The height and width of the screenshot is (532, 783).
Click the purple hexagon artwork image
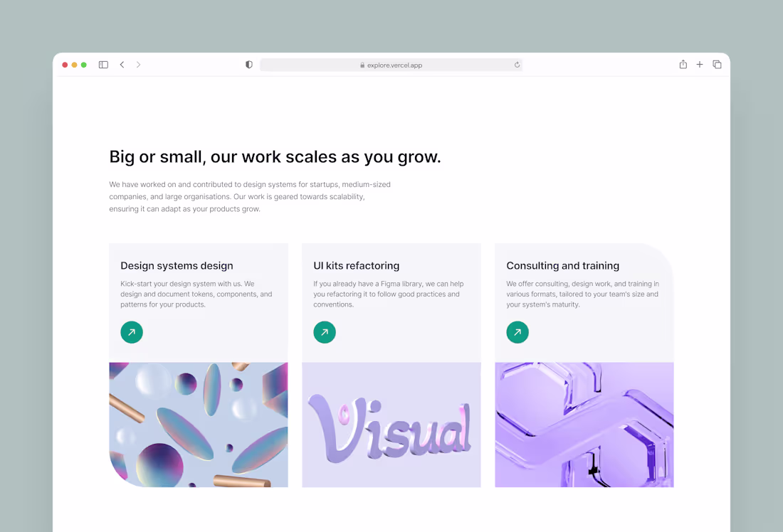[x=584, y=425]
